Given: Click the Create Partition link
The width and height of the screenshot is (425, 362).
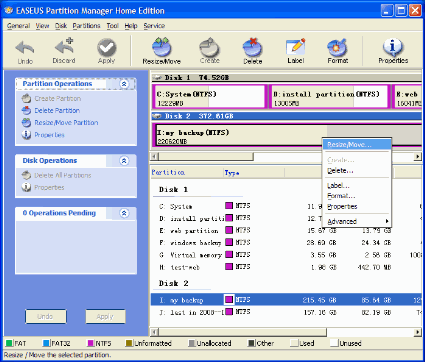Looking at the screenshot, I should coord(58,98).
